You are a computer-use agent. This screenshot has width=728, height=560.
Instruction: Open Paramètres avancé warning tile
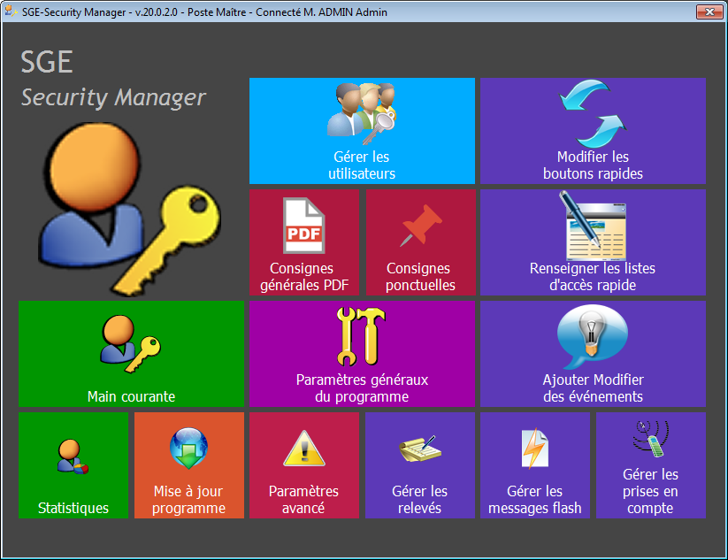pyautogui.click(x=304, y=464)
